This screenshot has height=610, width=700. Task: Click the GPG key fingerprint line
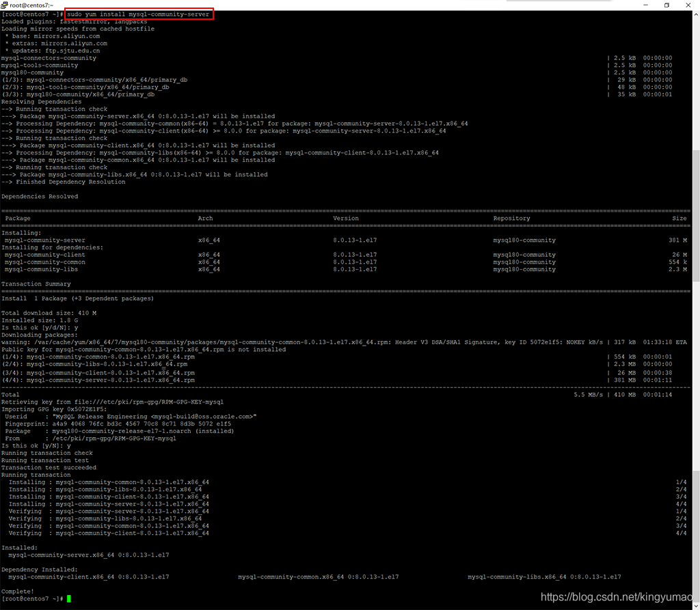[x=96, y=424]
